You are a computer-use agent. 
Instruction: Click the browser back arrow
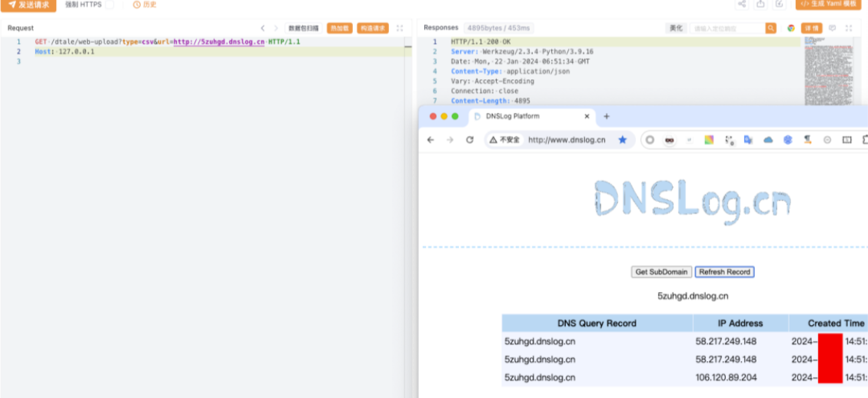431,140
